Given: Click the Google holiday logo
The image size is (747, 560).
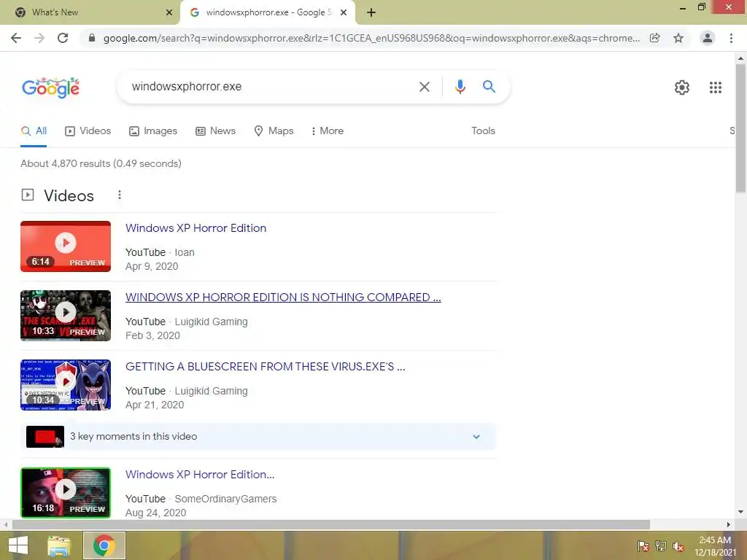Looking at the screenshot, I should 50,87.
